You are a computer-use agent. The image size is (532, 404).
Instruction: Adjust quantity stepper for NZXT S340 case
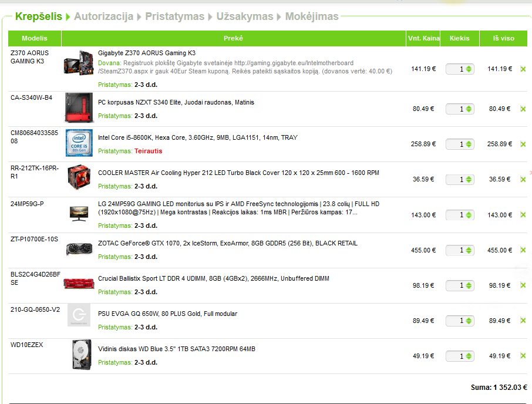(x=469, y=109)
